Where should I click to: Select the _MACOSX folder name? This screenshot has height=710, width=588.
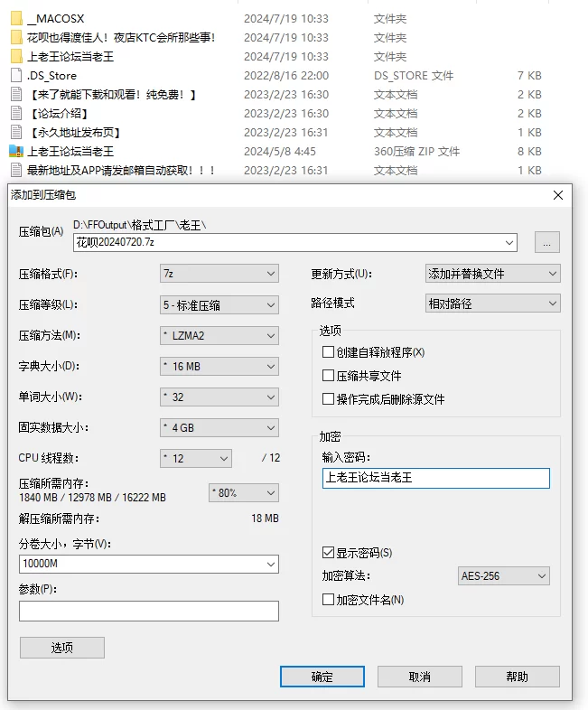pyautogui.click(x=55, y=19)
